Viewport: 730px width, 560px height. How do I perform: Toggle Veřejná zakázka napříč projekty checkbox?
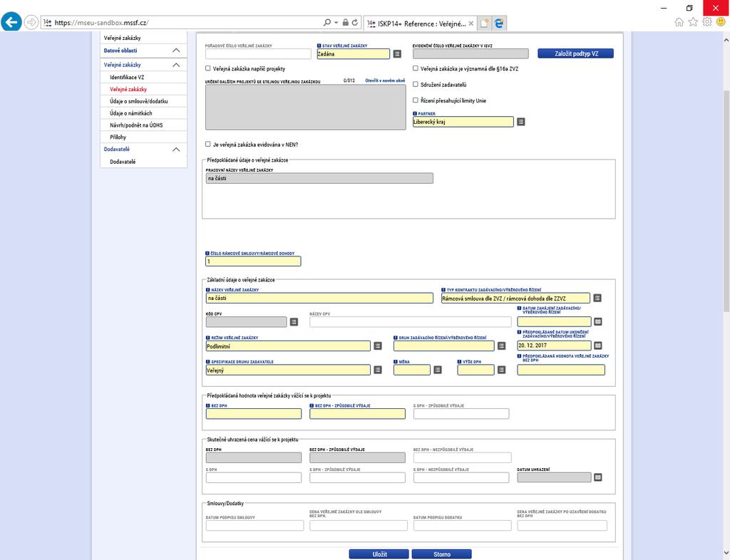[208, 68]
